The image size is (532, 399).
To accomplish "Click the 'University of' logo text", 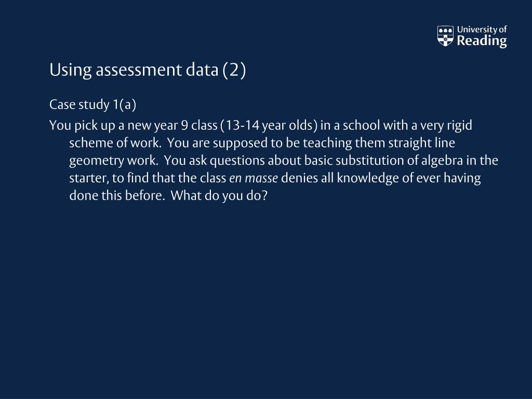I will pyautogui.click(x=482, y=30).
